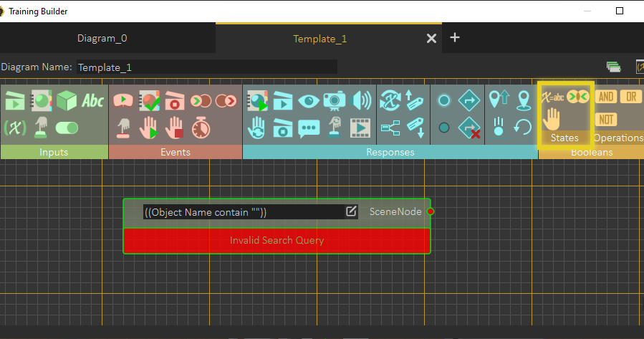
Task: Select the speech bubble message response
Action: point(309,128)
